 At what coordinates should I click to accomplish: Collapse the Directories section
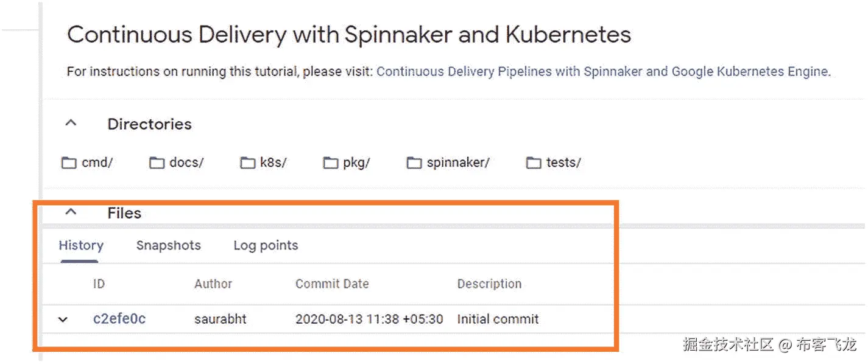coord(71,124)
